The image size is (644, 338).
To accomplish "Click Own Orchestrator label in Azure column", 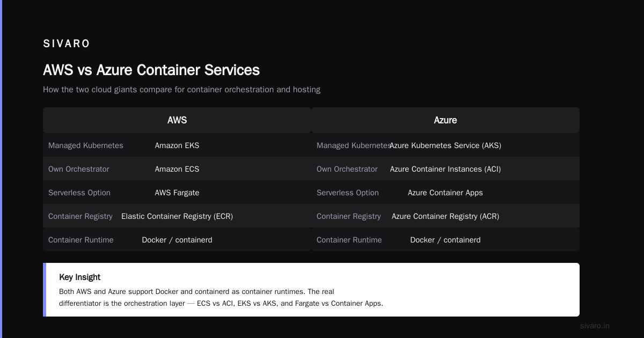I will [347, 169].
